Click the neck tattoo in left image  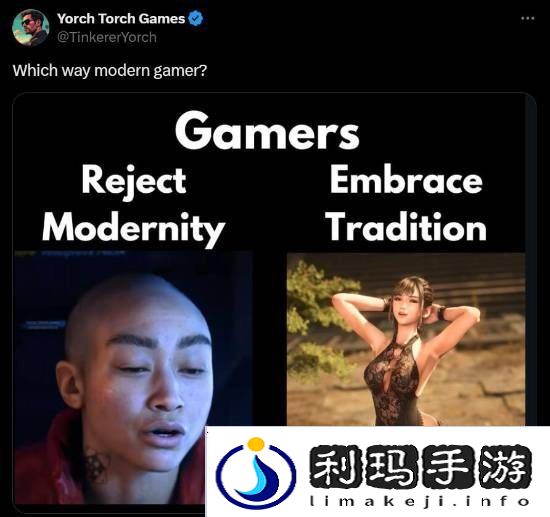95,465
